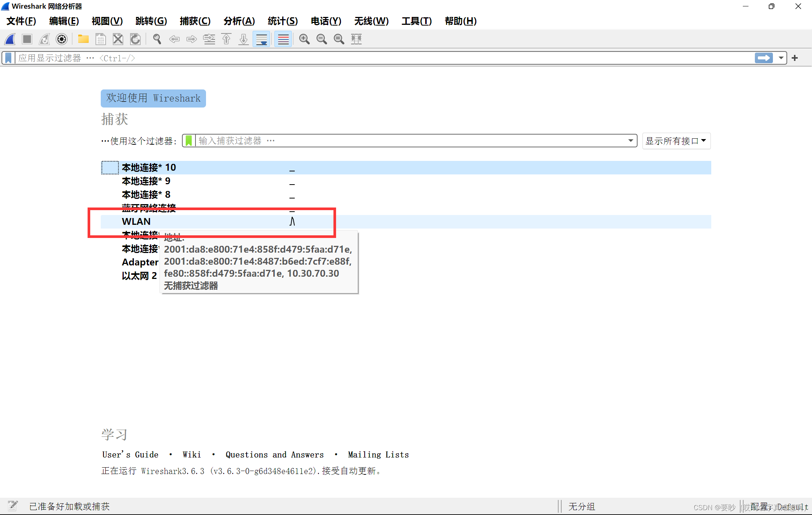Open the 电话(Y) menu

[x=326, y=21]
